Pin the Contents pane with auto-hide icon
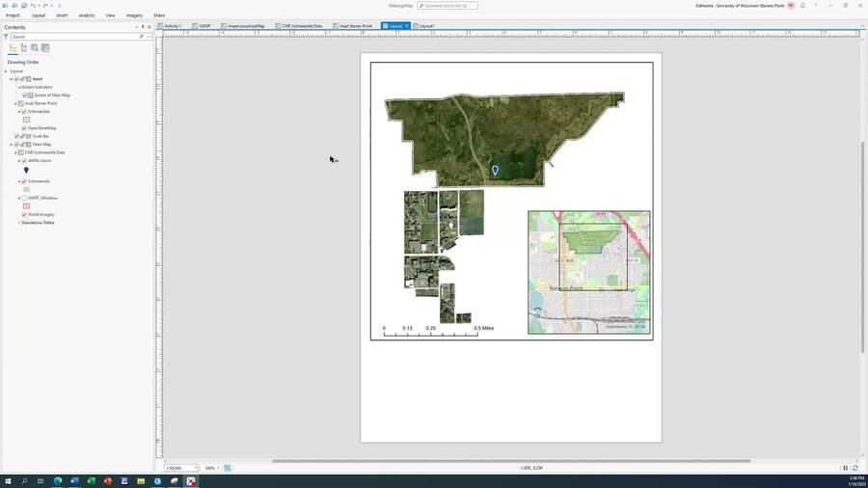The width and height of the screenshot is (868, 488). 143,27
